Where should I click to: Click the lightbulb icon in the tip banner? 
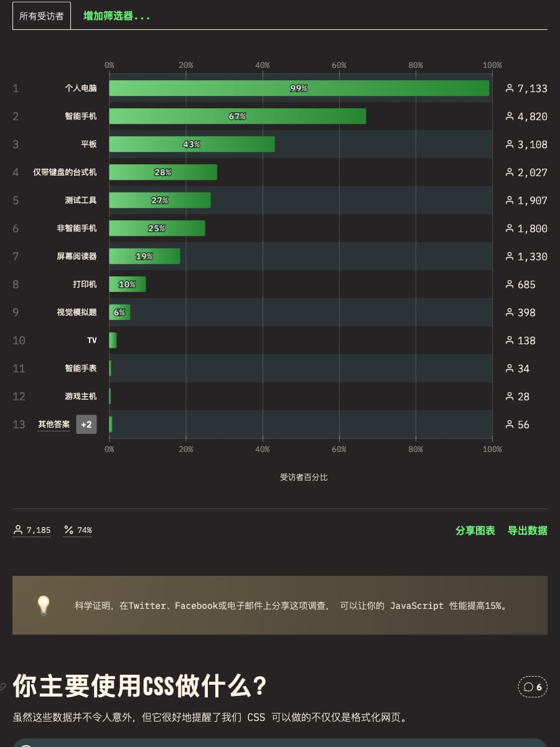tap(42, 604)
